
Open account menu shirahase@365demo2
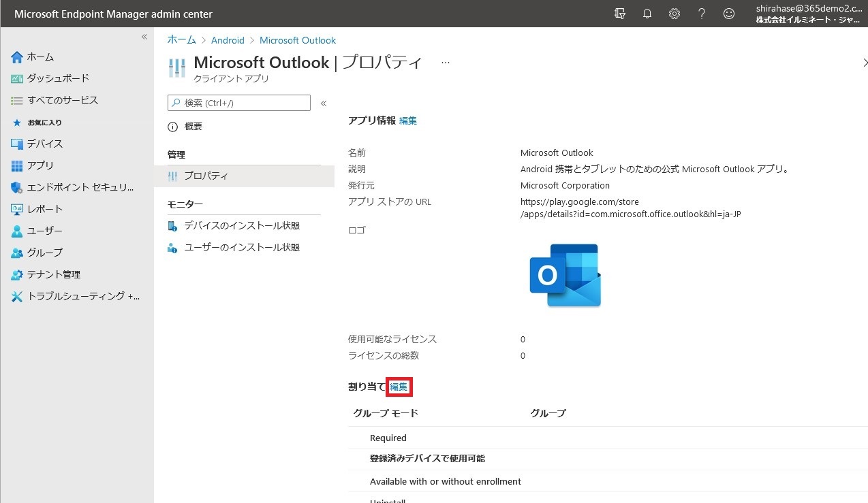pyautogui.click(x=808, y=14)
